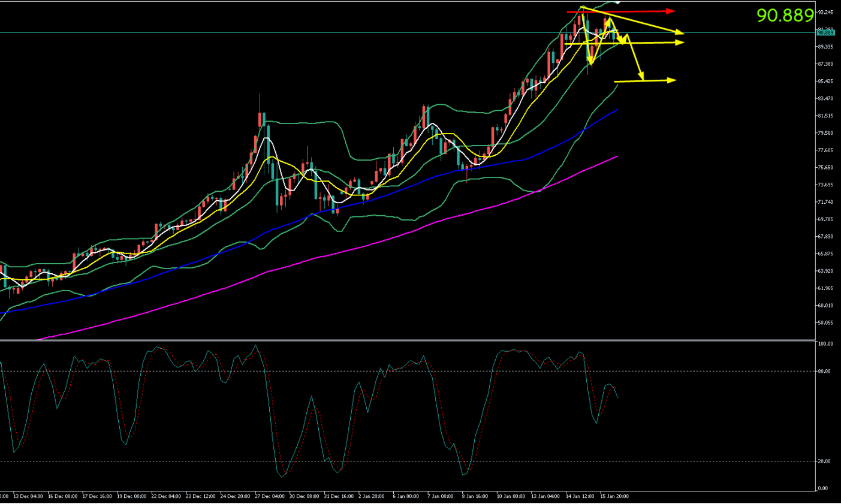The height and width of the screenshot is (504, 841).
Task: Click the gray divider between chart and oscillator
Action: (x=408, y=340)
